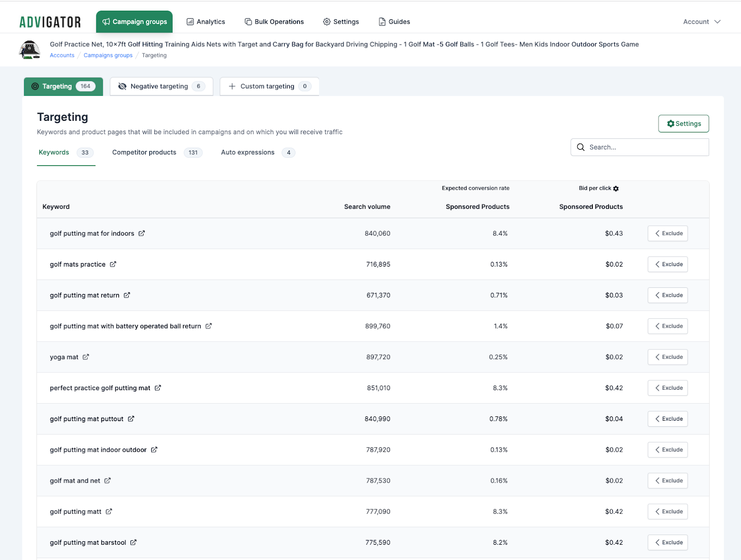Click the magnifier icon in search box

coord(581,147)
